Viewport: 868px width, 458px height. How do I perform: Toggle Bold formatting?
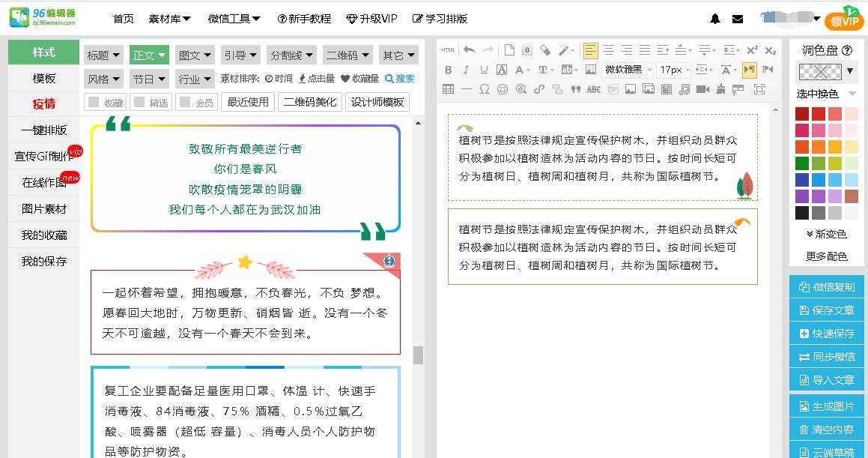pos(449,70)
